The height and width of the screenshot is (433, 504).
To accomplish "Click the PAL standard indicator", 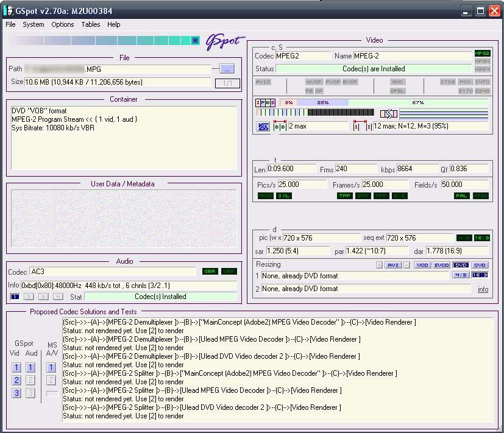I will 461,196.
